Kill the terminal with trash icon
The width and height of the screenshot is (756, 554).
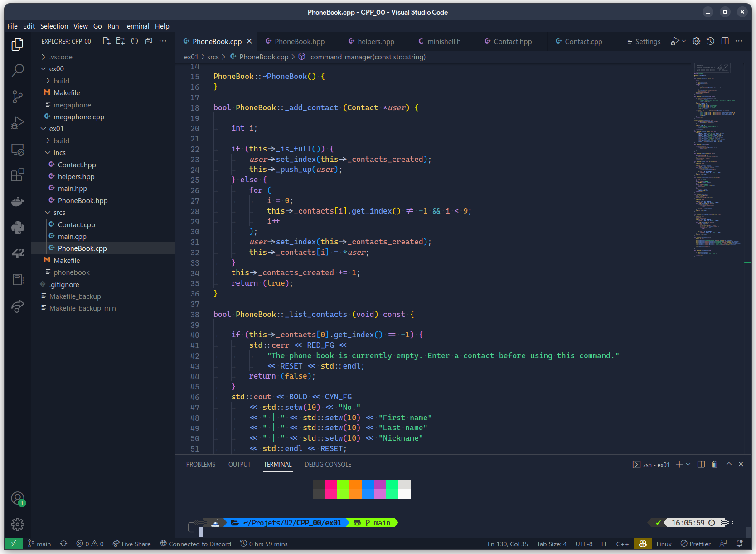tap(715, 464)
